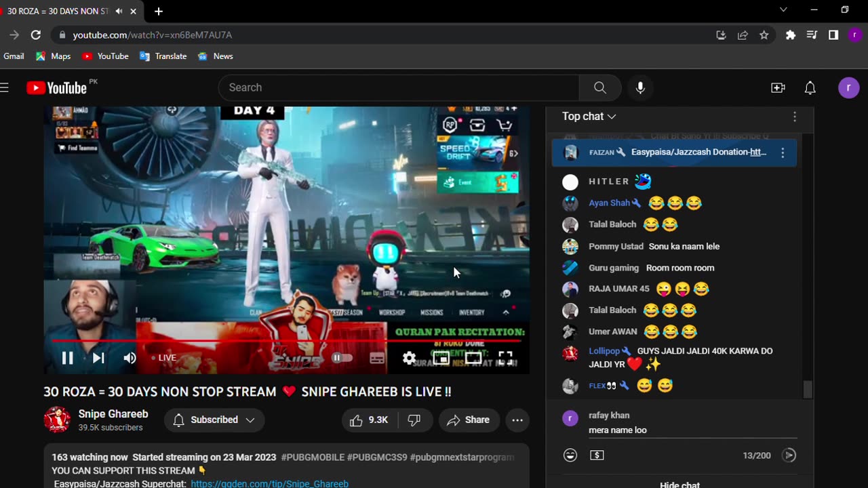Open Gmail bookmark
This screenshot has height=488, width=868.
tap(14, 56)
